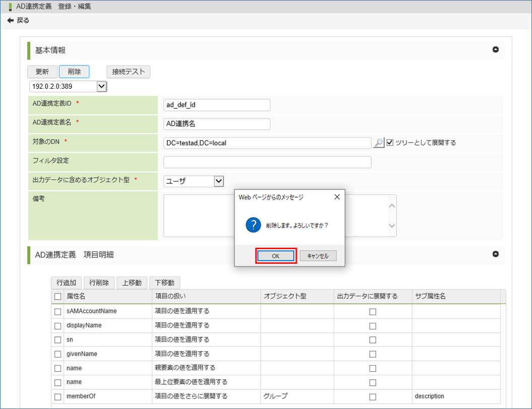Click the back arrow icon labeled 戻る
This screenshot has height=409, width=532.
[11, 21]
